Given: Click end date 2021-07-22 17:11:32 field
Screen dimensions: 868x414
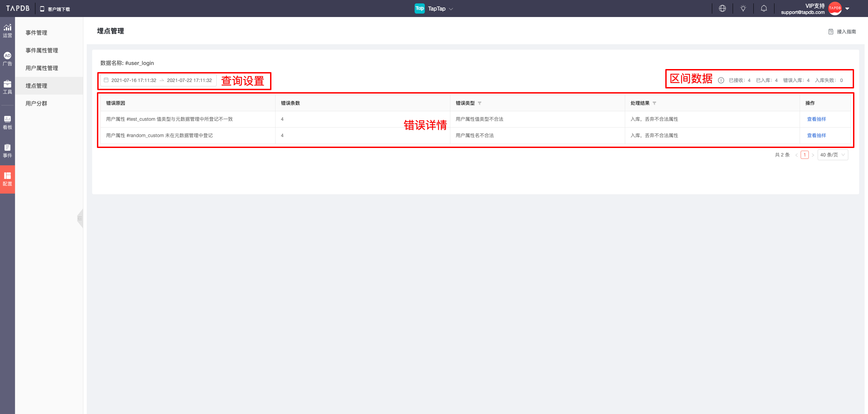Looking at the screenshot, I should click(189, 80).
